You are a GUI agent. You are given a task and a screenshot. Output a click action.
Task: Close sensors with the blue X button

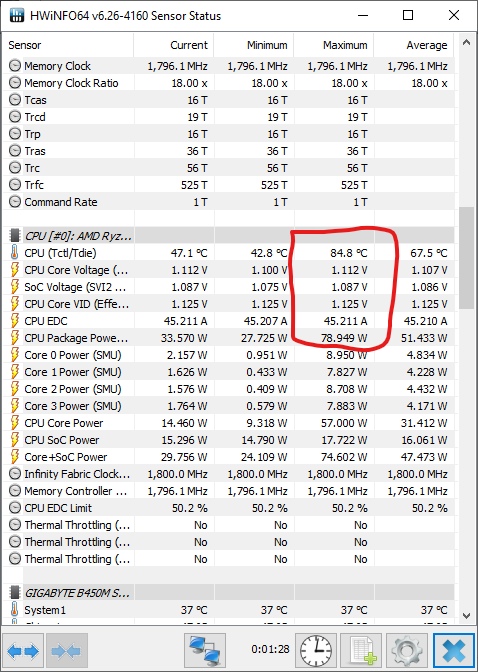pos(454,651)
